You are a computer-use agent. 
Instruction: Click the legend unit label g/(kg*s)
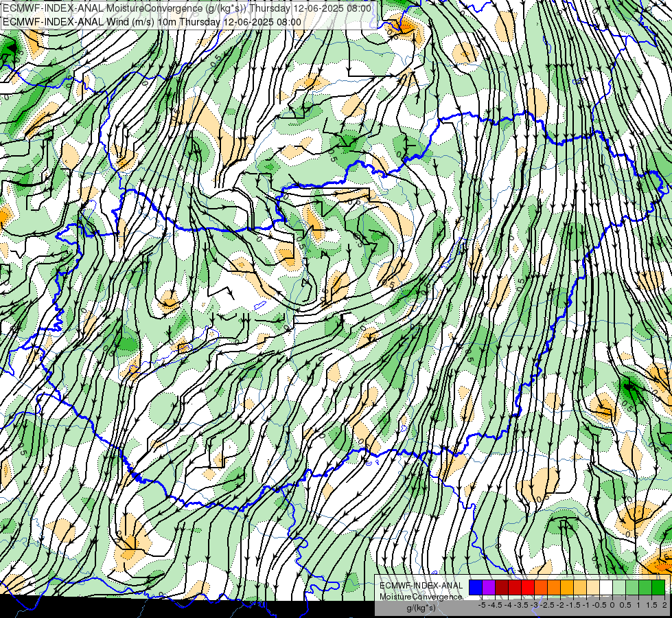pos(421,608)
